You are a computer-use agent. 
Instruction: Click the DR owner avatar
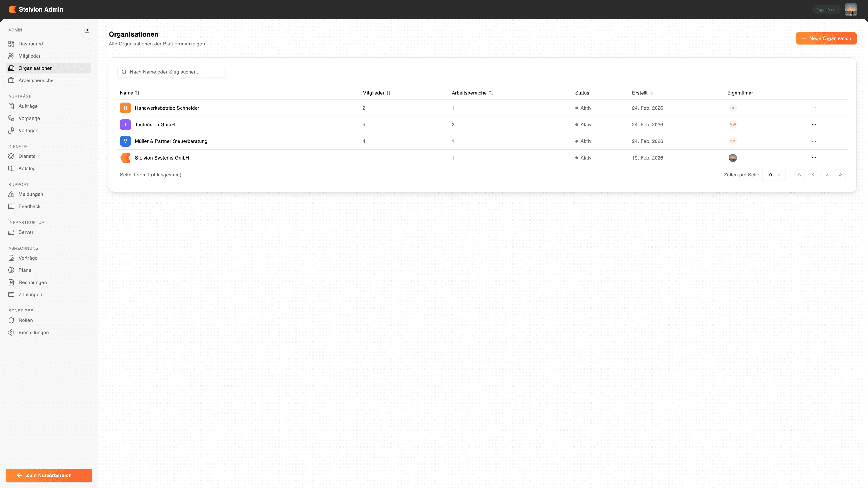tap(733, 108)
